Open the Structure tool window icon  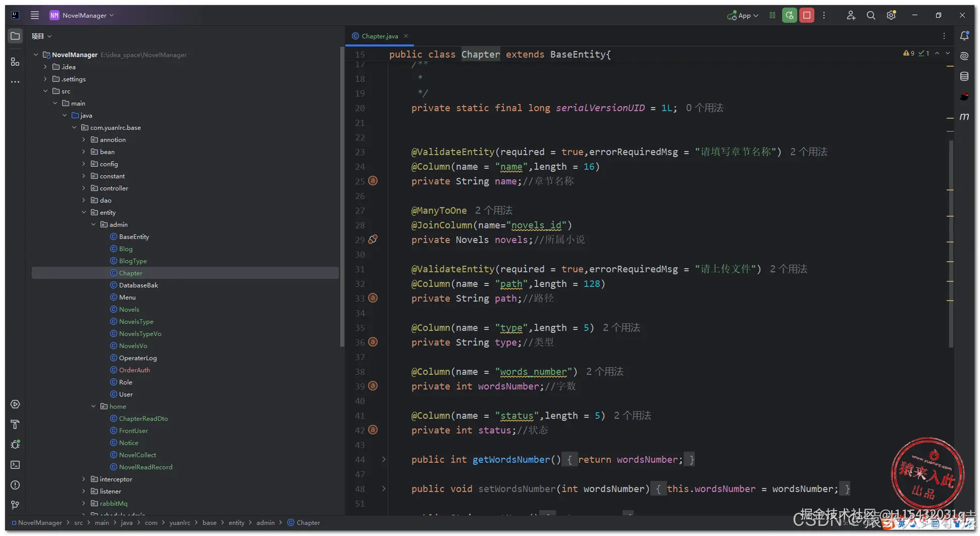(15, 62)
